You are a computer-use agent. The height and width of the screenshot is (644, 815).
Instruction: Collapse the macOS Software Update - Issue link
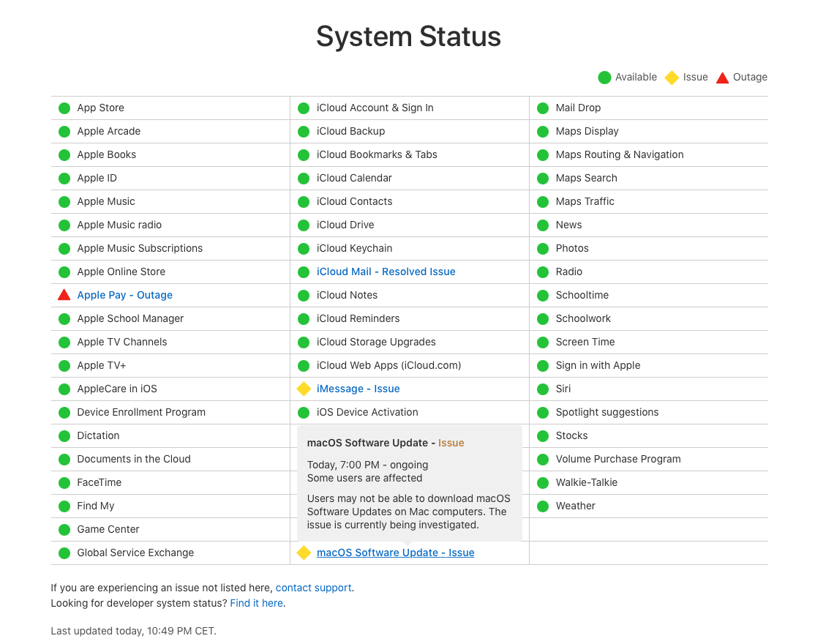pyautogui.click(x=395, y=553)
